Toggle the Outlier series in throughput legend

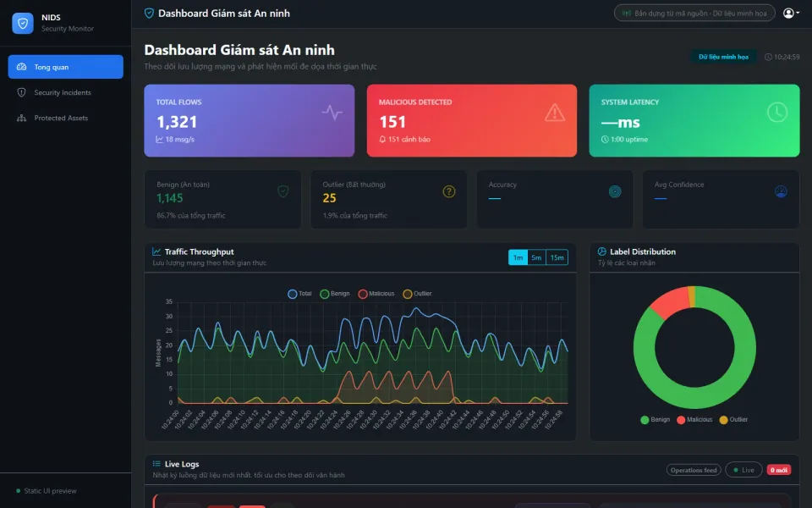pos(417,294)
